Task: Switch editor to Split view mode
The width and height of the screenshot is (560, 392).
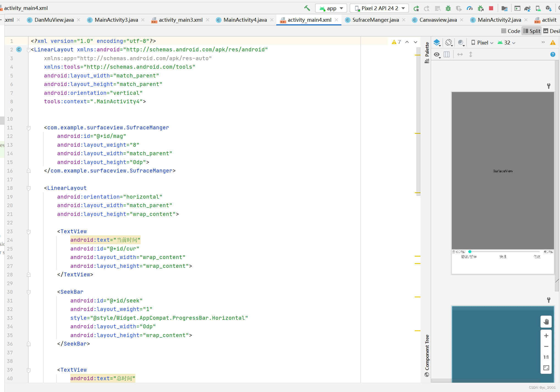Action: [532, 31]
